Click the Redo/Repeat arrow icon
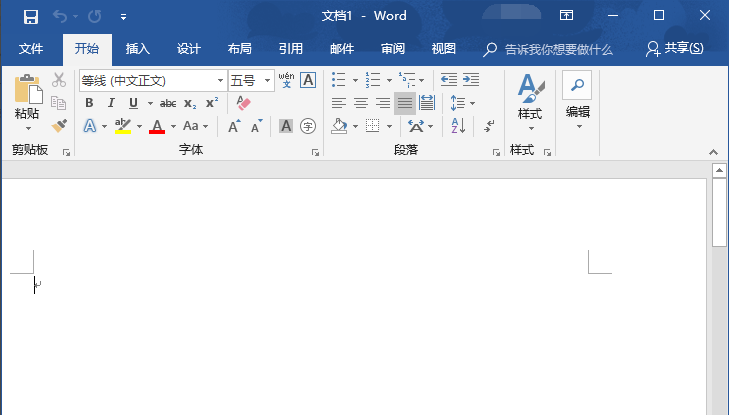The height and width of the screenshot is (415, 729). click(95, 17)
